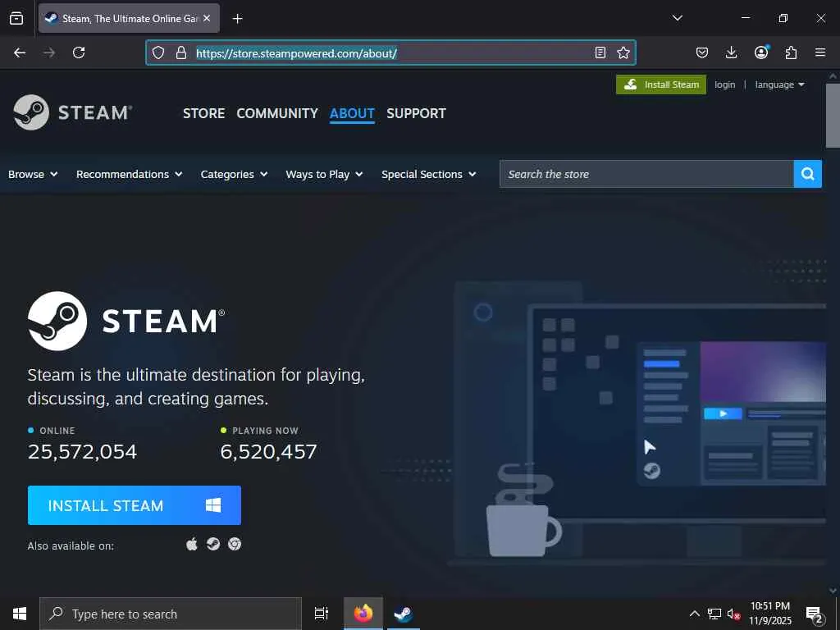
Task: Close the Steam browser tab
Action: coord(207,18)
